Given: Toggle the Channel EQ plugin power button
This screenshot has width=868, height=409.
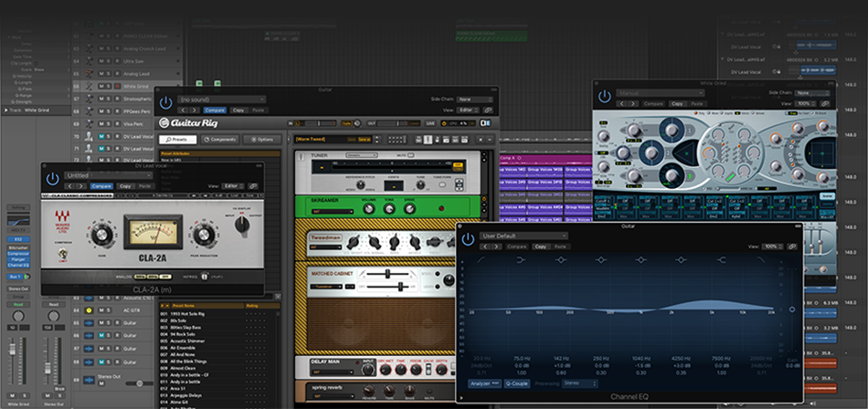Looking at the screenshot, I should coord(468,239).
